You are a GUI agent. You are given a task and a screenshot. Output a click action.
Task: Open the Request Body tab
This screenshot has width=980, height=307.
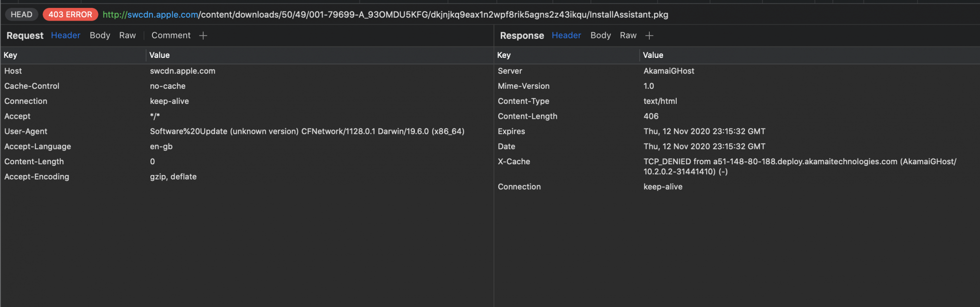coord(100,35)
